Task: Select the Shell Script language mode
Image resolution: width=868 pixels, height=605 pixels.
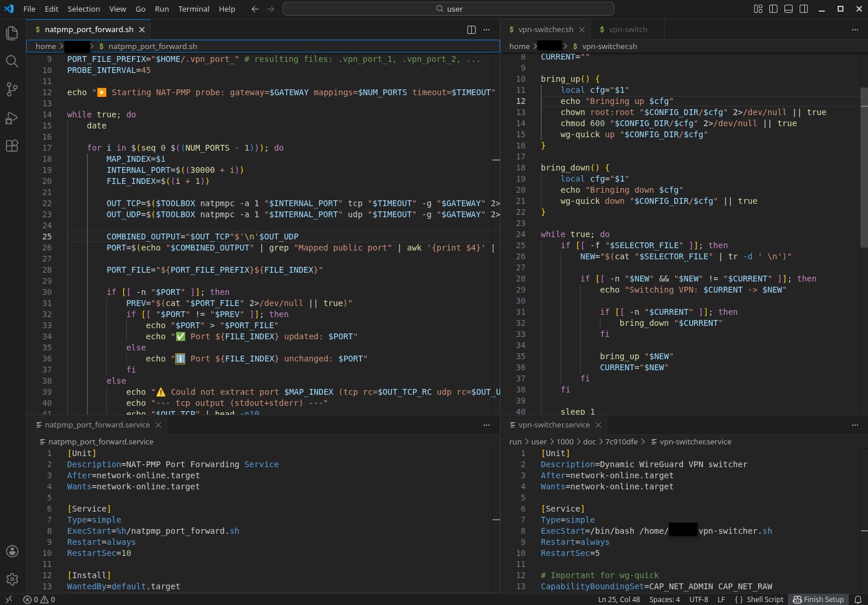Action: tap(759, 599)
